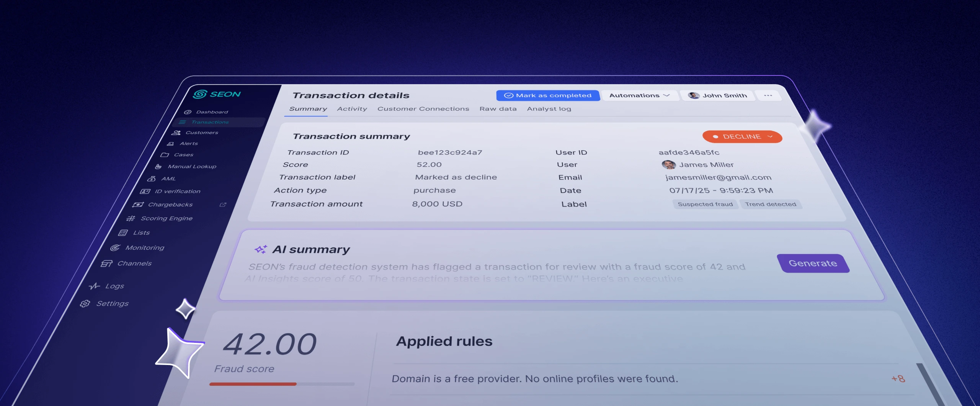
Task: Click the Fraud score progress bar
Action: [x=282, y=384]
